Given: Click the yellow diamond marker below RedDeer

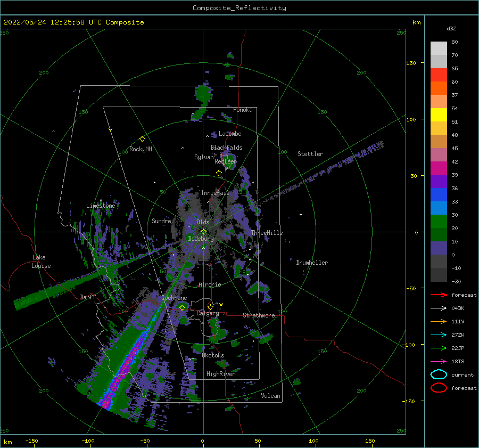Looking at the screenshot, I should click(x=219, y=173).
